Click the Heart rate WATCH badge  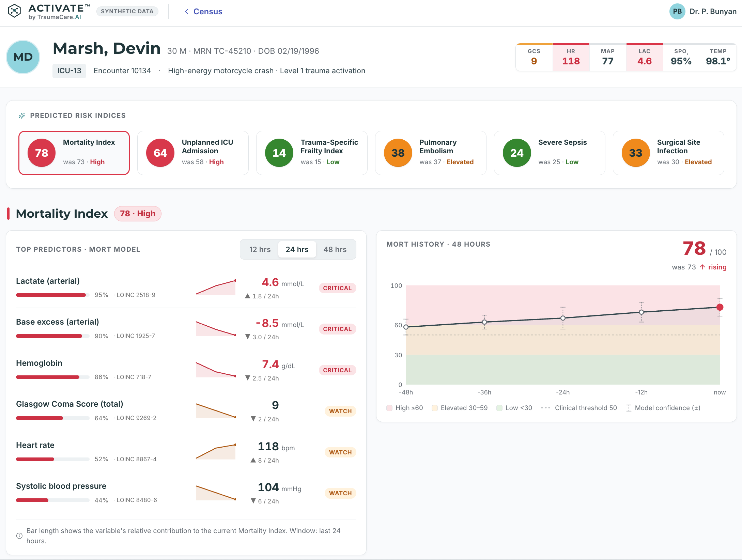(340, 452)
